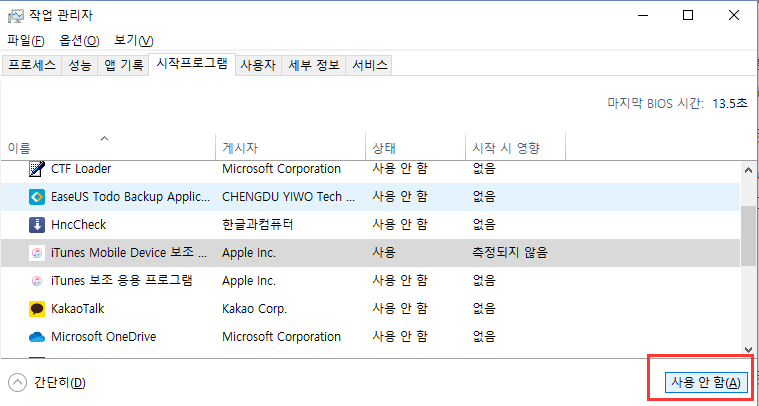Image resolution: width=759 pixels, height=406 pixels.
Task: Switch to the 서비스 tab
Action: (370, 65)
